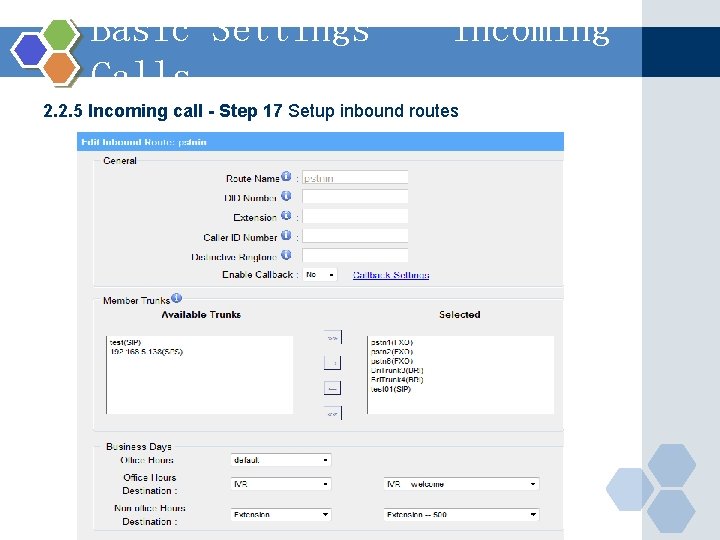Select pstn1(FXO) in Selected list
Screen dimensions: 720x540
click(x=392, y=343)
